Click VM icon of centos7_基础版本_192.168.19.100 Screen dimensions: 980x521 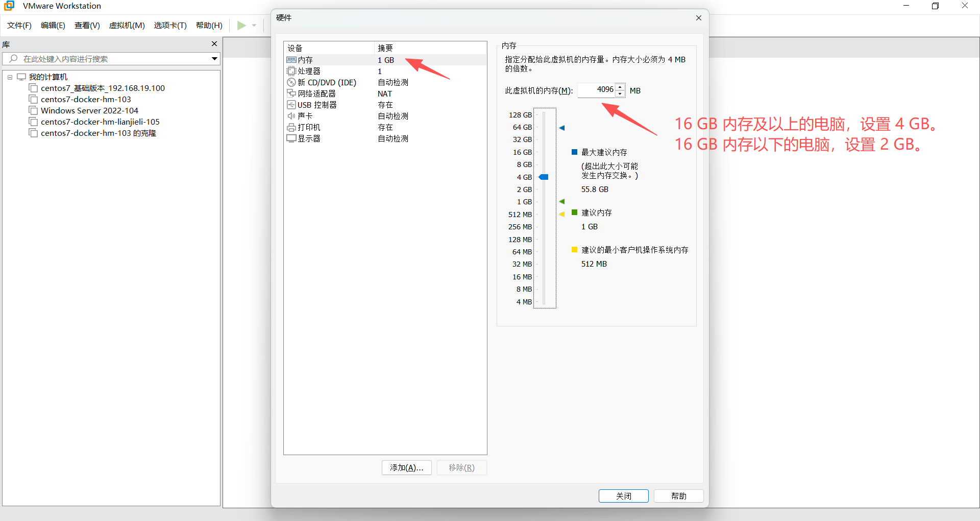pos(33,88)
